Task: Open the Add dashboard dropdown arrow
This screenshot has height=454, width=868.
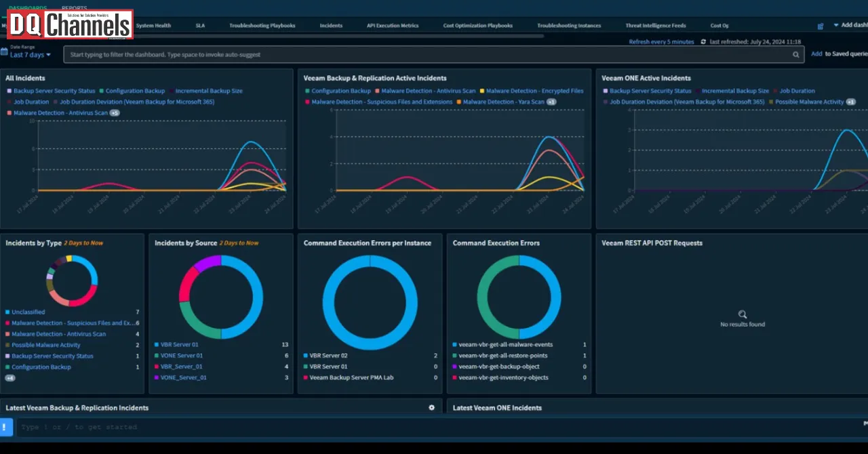Action: 835,24
